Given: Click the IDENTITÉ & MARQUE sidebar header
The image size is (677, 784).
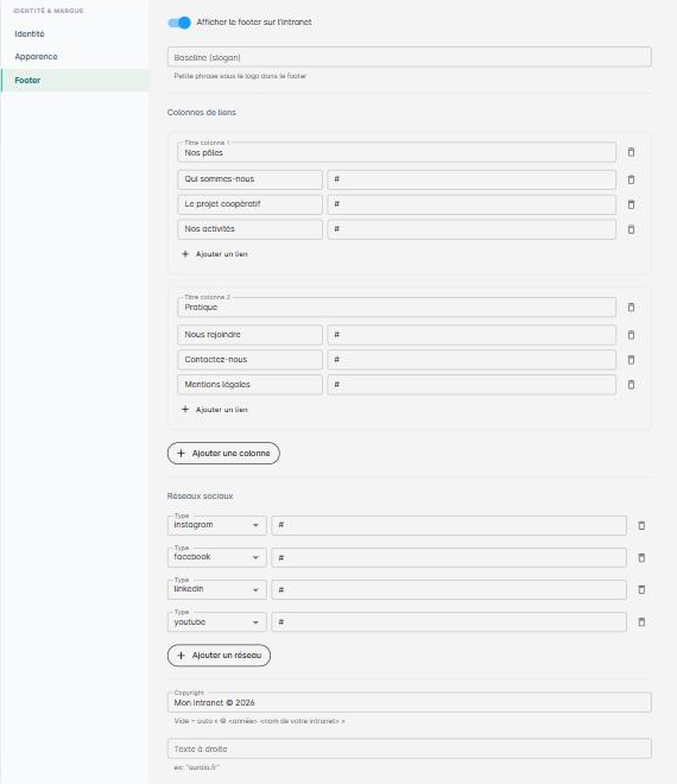Looking at the screenshot, I should click(49, 11).
